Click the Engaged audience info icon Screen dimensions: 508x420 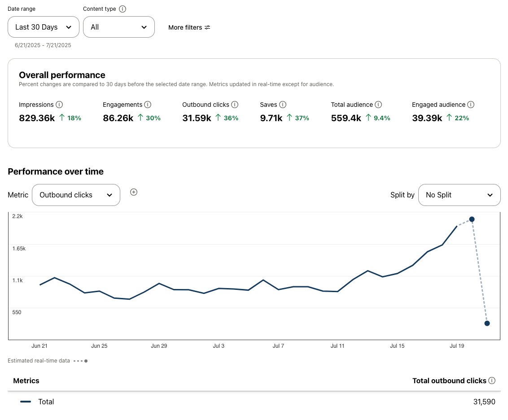[x=471, y=105]
